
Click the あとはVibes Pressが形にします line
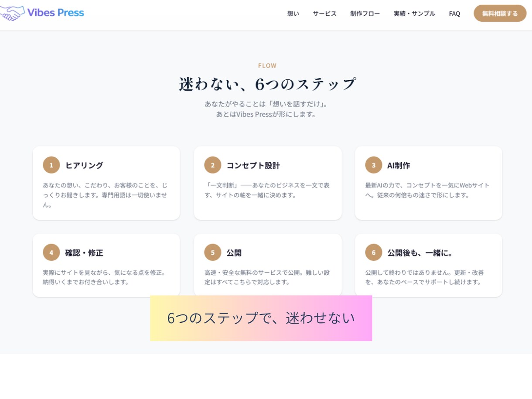click(266, 114)
